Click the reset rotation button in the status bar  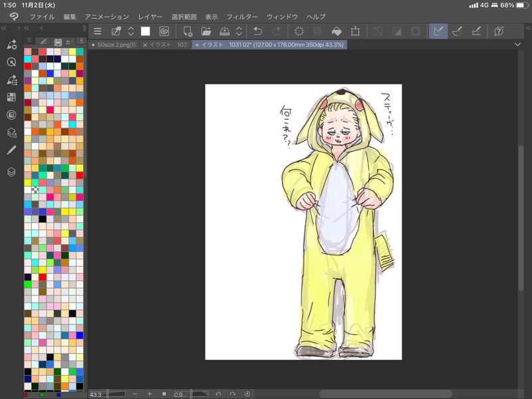coord(247,394)
